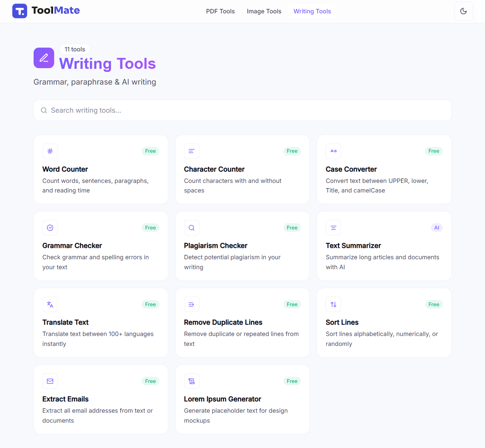Click the ToolMate brand name
The width and height of the screenshot is (485, 448).
56,10
